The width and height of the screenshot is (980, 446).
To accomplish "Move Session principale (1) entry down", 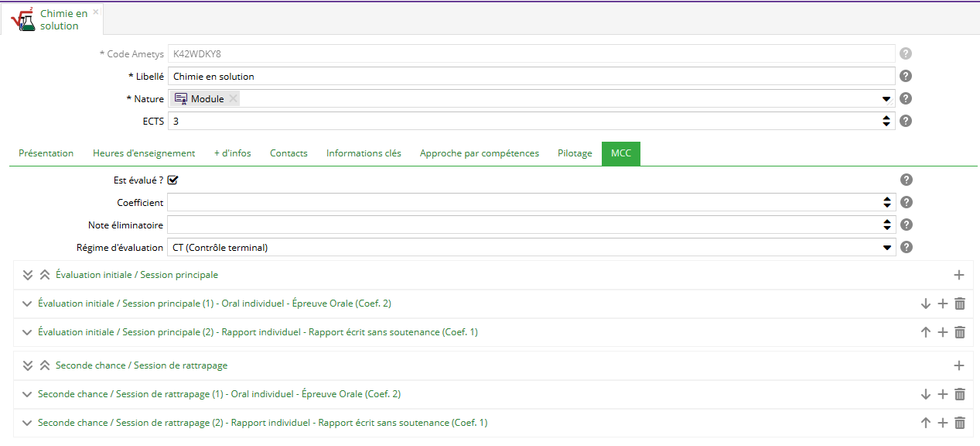I will pyautogui.click(x=926, y=304).
